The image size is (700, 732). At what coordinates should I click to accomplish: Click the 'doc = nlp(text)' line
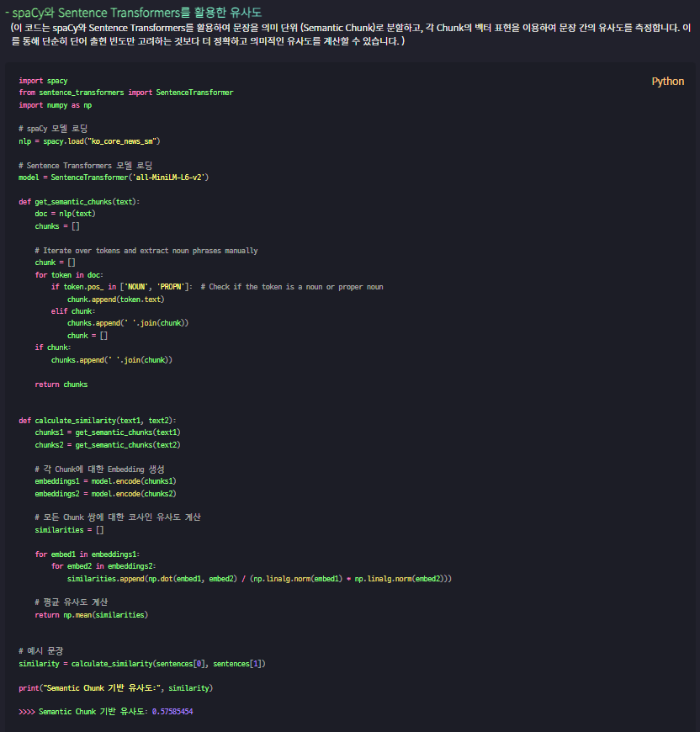65,214
